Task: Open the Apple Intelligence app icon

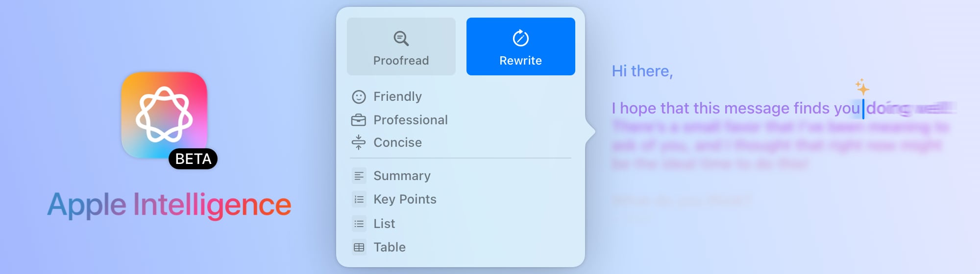Action: [x=164, y=115]
